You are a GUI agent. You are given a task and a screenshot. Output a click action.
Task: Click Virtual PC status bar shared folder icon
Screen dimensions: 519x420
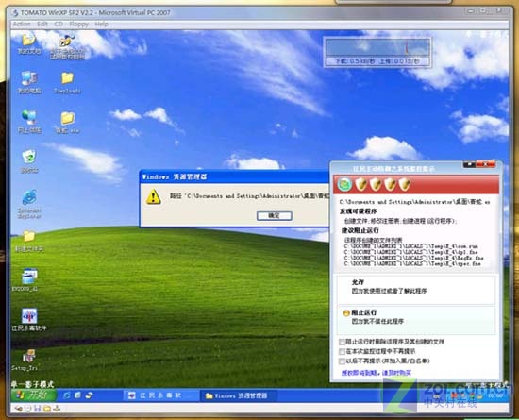tap(47, 408)
